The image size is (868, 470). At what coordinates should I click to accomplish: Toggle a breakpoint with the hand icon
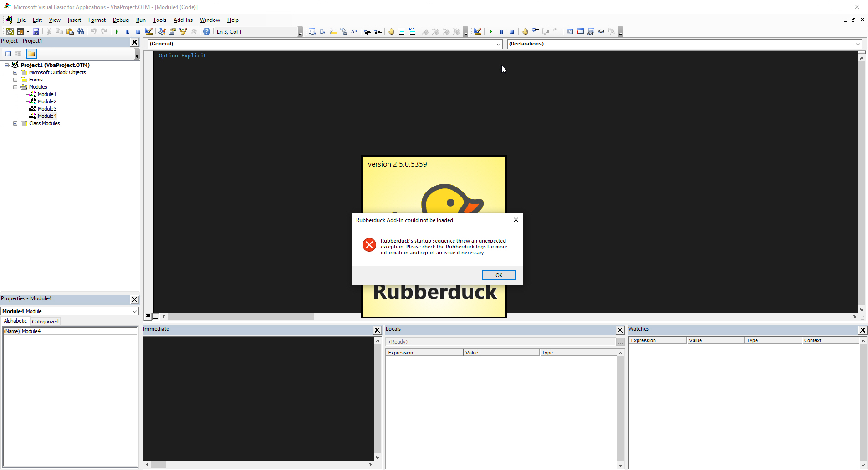click(525, 31)
